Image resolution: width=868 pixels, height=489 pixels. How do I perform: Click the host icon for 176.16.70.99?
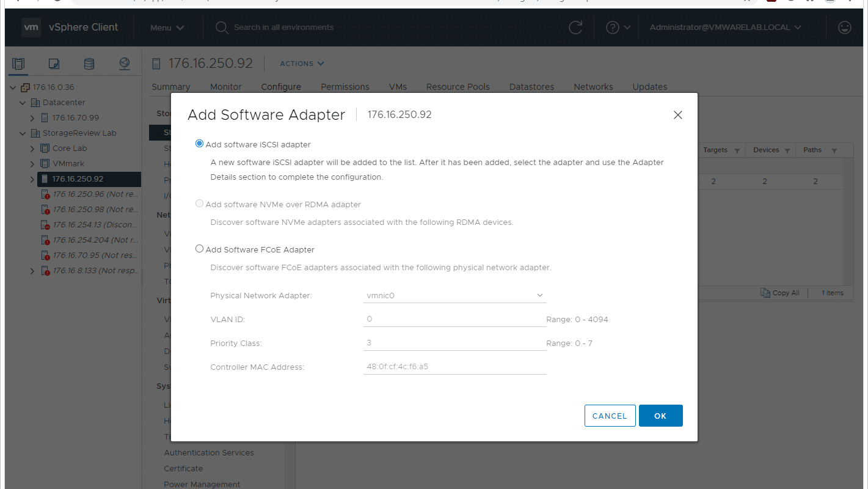45,118
